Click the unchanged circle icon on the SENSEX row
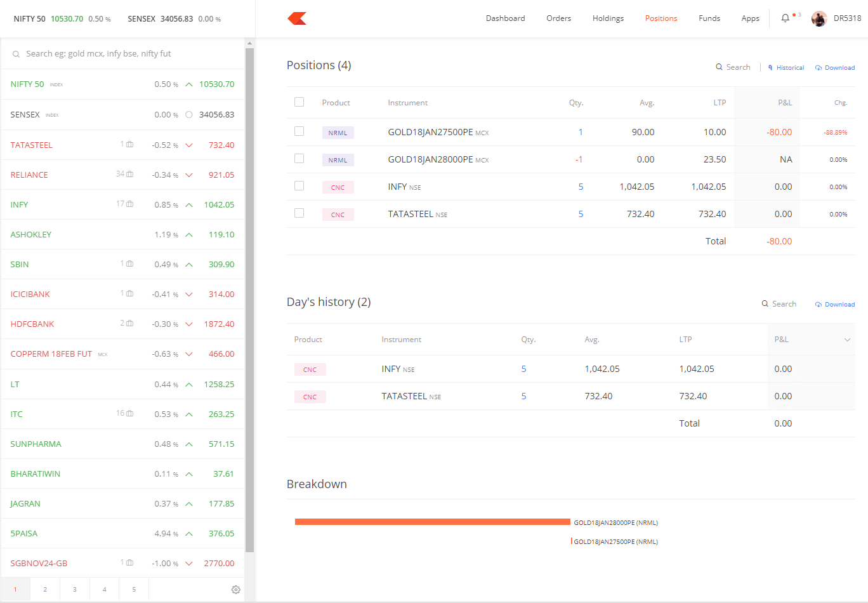Image resolution: width=868 pixels, height=603 pixels. click(x=189, y=115)
